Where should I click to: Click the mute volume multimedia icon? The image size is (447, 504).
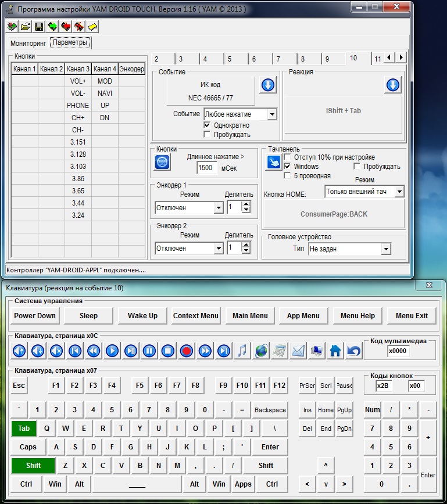pyautogui.click(x=56, y=351)
